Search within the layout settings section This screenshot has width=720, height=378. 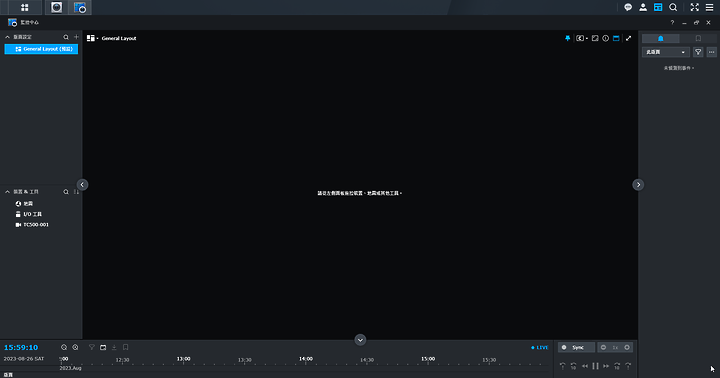point(66,37)
